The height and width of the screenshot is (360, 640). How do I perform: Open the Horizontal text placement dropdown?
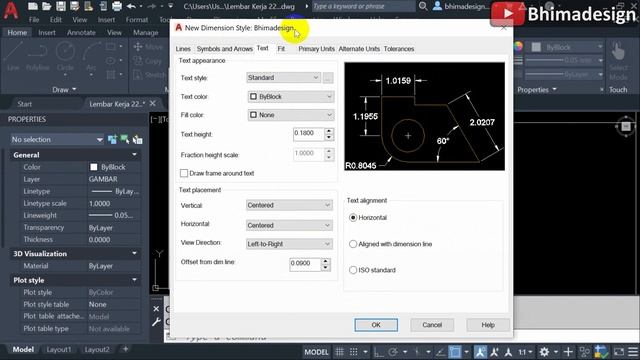click(289, 225)
